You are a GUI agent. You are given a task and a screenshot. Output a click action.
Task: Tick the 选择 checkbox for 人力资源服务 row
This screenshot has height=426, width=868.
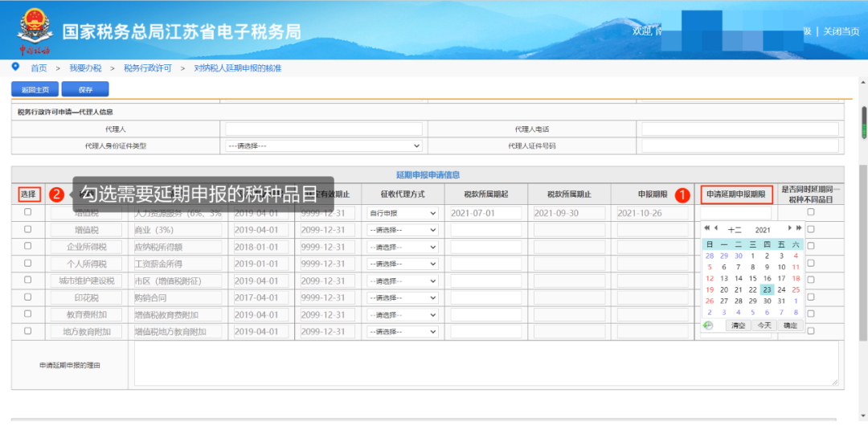[x=27, y=212]
